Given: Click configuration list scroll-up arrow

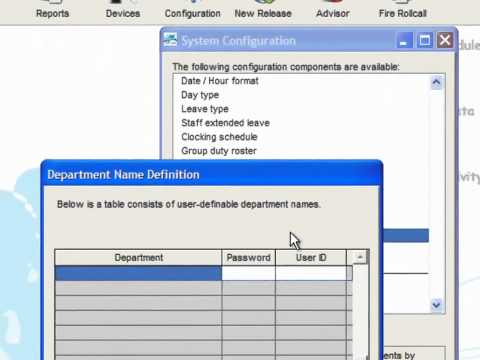Looking at the screenshot, I should click(x=436, y=82).
